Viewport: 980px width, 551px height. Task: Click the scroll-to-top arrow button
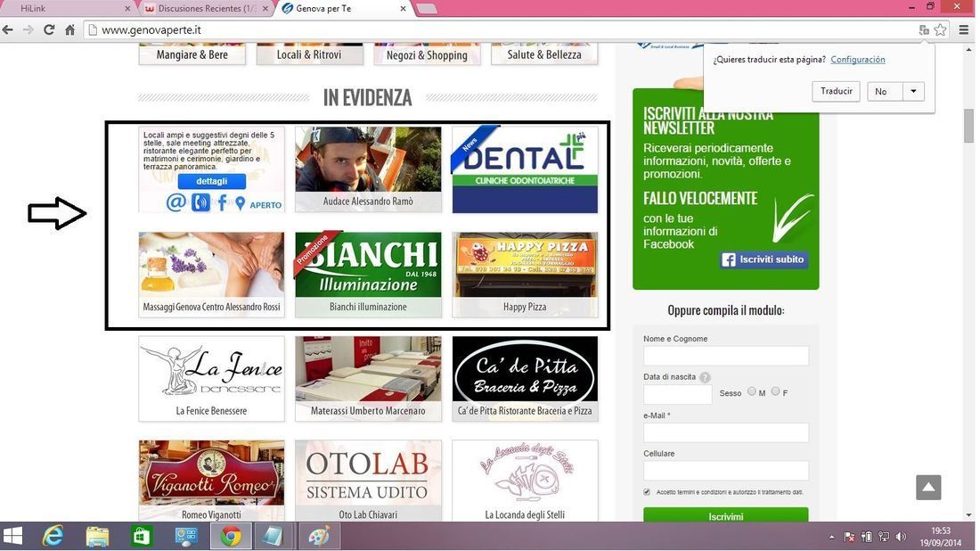(928, 487)
